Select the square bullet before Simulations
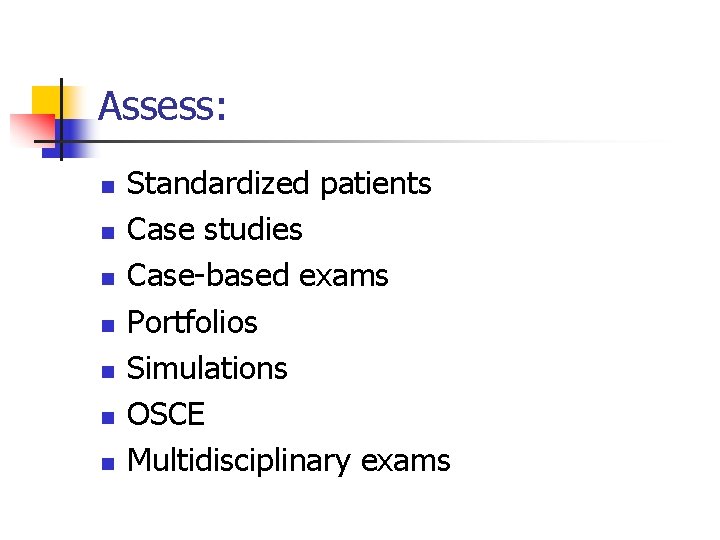 tap(107, 371)
